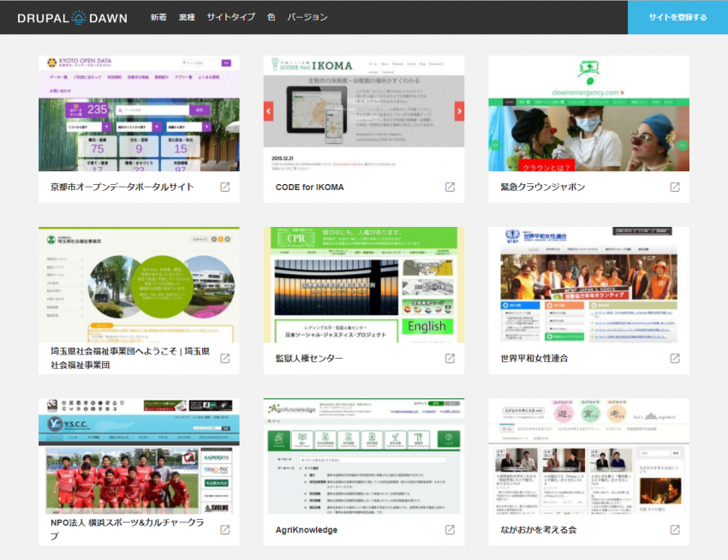Click external link icon for ながおかを考える会
Image resolution: width=728 pixels, height=560 pixels.
pyautogui.click(x=675, y=530)
